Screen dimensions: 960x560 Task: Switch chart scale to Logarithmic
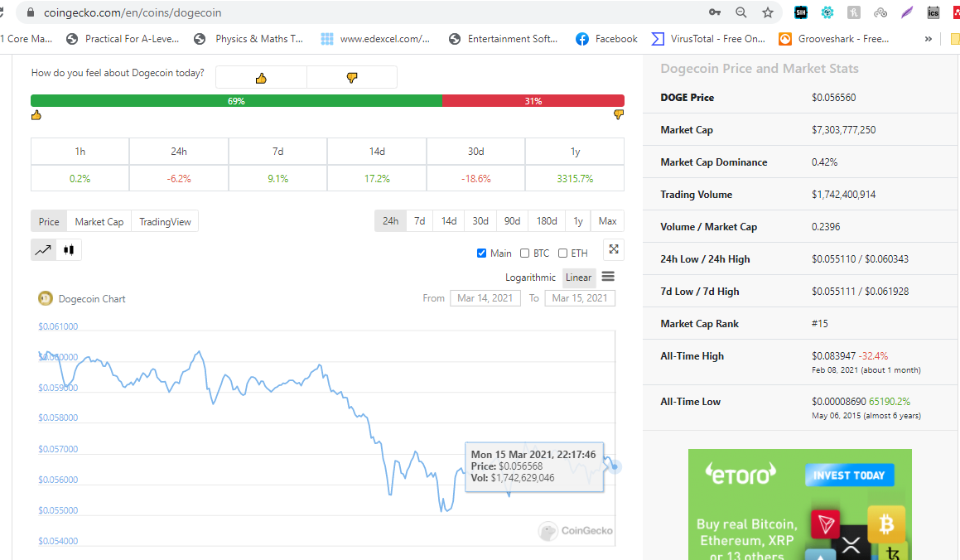pyautogui.click(x=531, y=278)
